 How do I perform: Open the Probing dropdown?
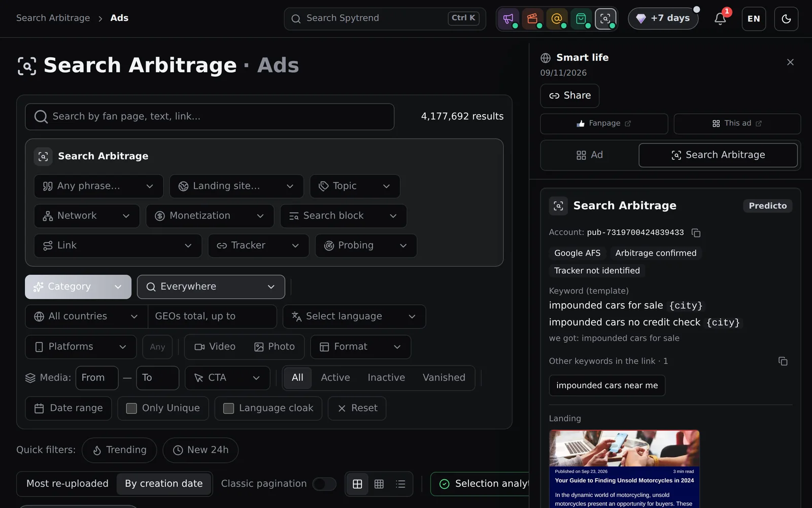click(x=366, y=246)
